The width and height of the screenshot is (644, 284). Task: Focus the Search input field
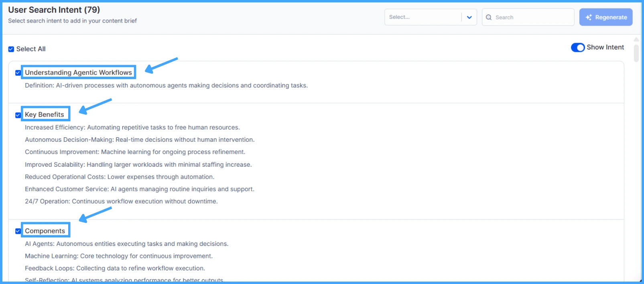(x=532, y=17)
